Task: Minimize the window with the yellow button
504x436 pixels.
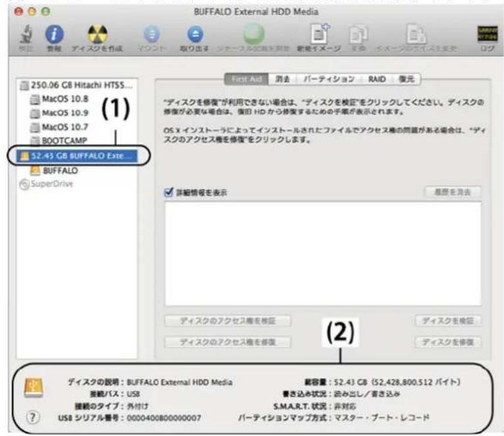Action: [x=32, y=12]
